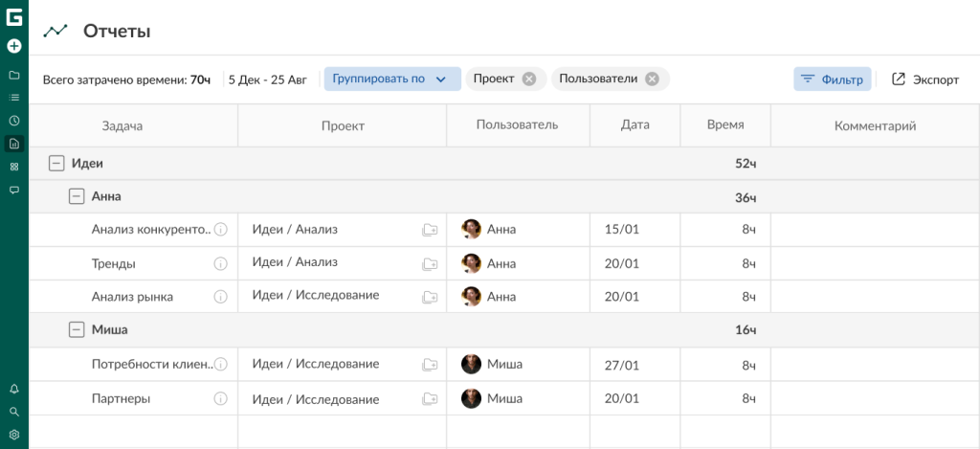Click the Проект column header

(343, 125)
